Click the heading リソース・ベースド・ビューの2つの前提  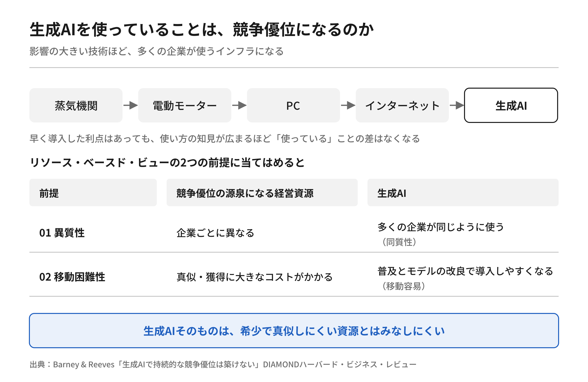pyautogui.click(x=167, y=163)
